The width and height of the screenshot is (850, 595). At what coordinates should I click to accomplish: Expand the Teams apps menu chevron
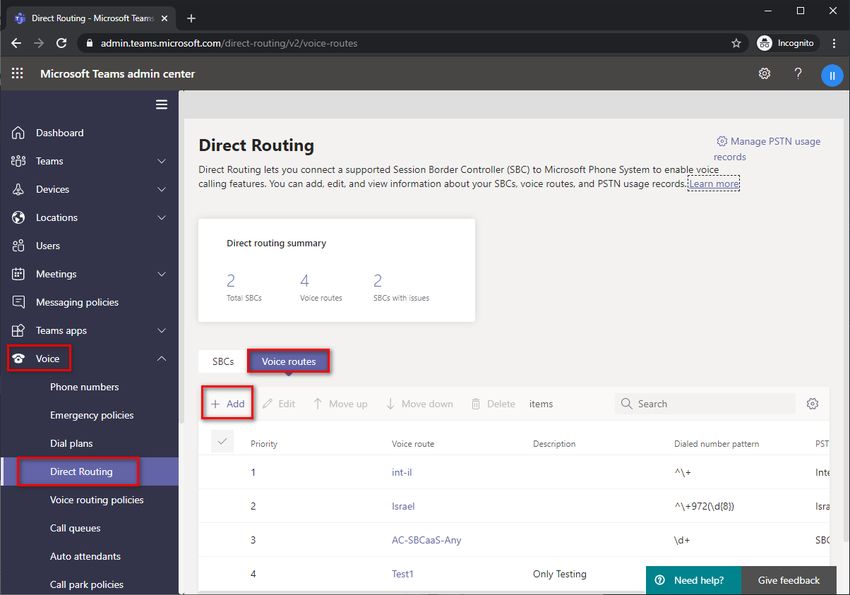click(x=162, y=330)
